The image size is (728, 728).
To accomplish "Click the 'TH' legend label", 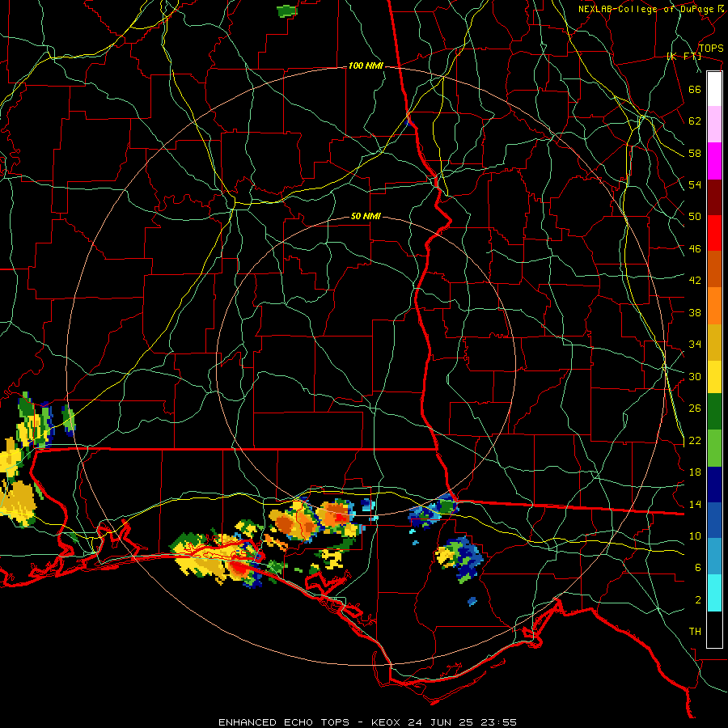I will click(x=695, y=632).
